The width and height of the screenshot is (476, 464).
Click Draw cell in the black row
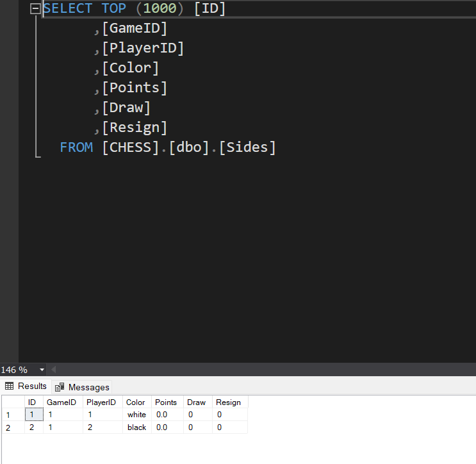click(x=198, y=427)
